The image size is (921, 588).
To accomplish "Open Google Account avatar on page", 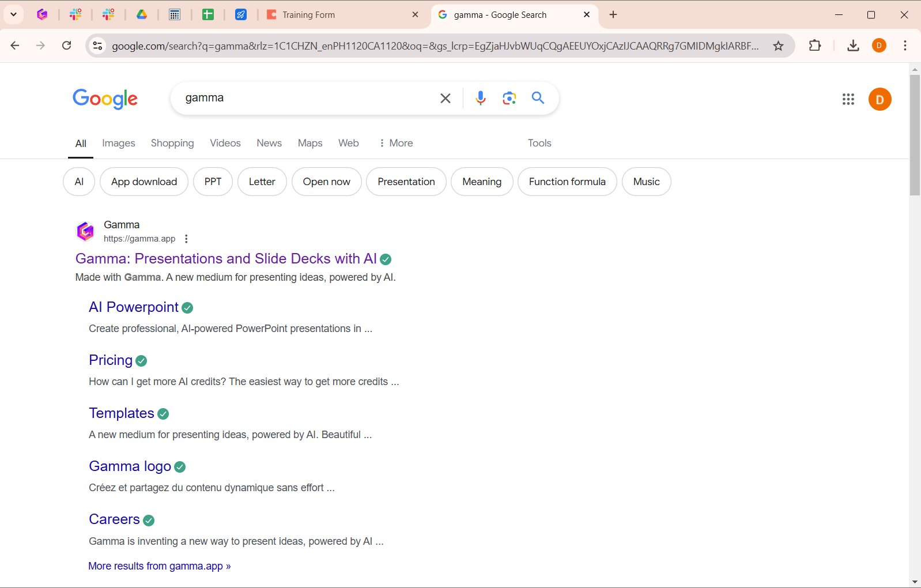I will (x=880, y=99).
